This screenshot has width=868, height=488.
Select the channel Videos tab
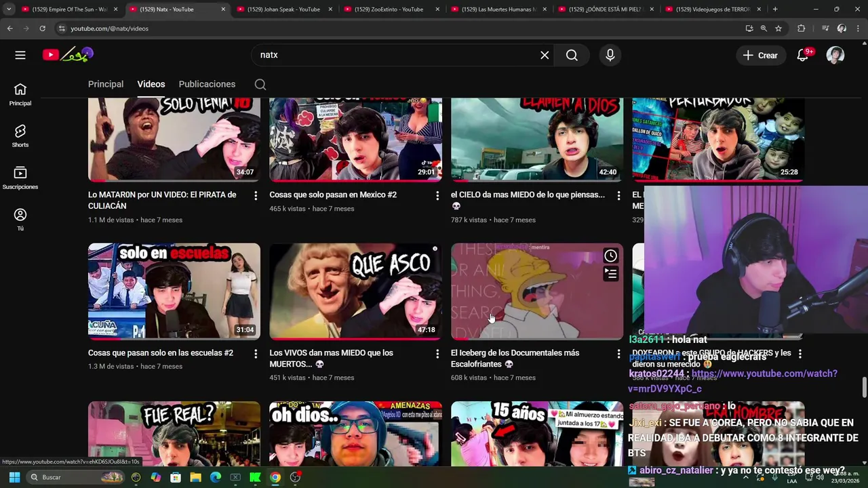(x=151, y=84)
